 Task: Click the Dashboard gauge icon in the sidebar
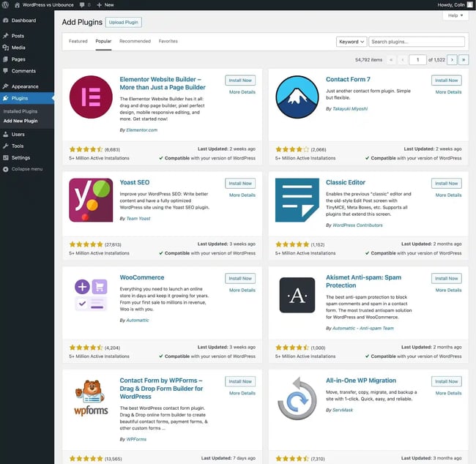(x=5, y=20)
